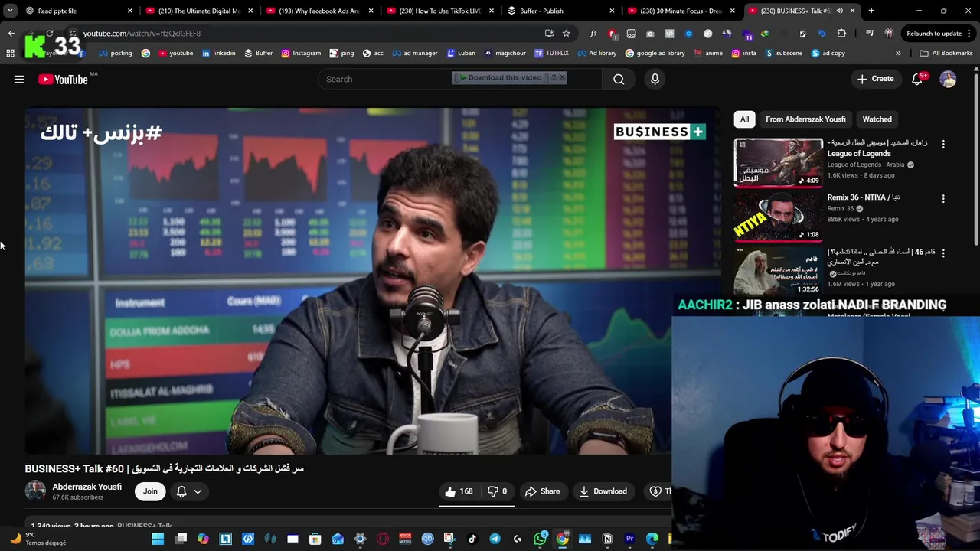Select the All filter chip
Screen dimensions: 980x551
744,119
